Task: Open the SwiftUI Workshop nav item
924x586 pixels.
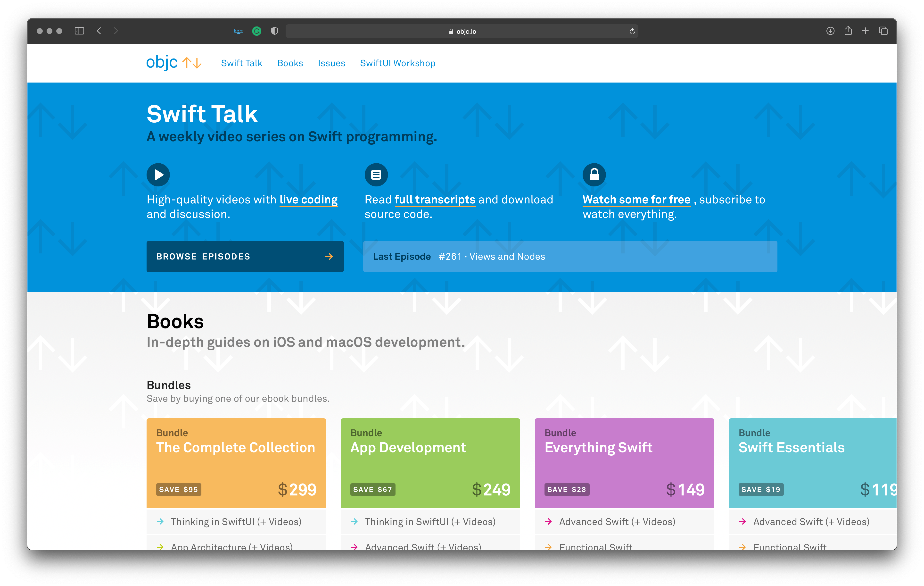Action: (397, 63)
